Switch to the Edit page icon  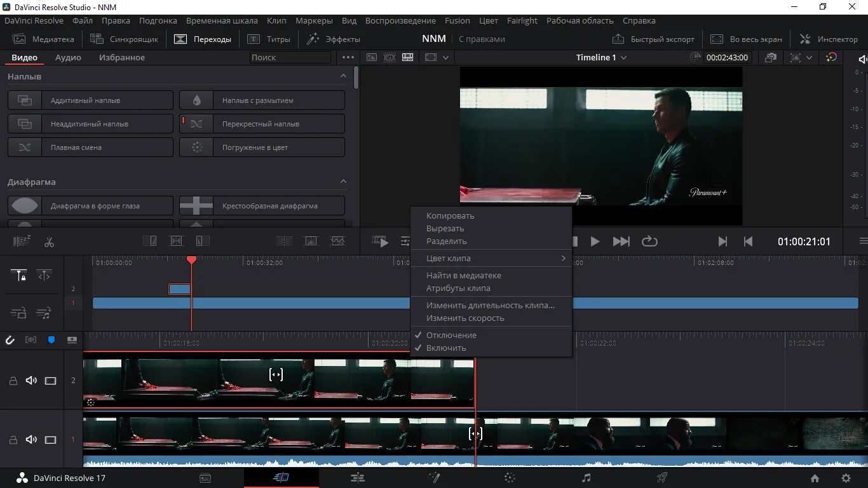click(x=358, y=478)
